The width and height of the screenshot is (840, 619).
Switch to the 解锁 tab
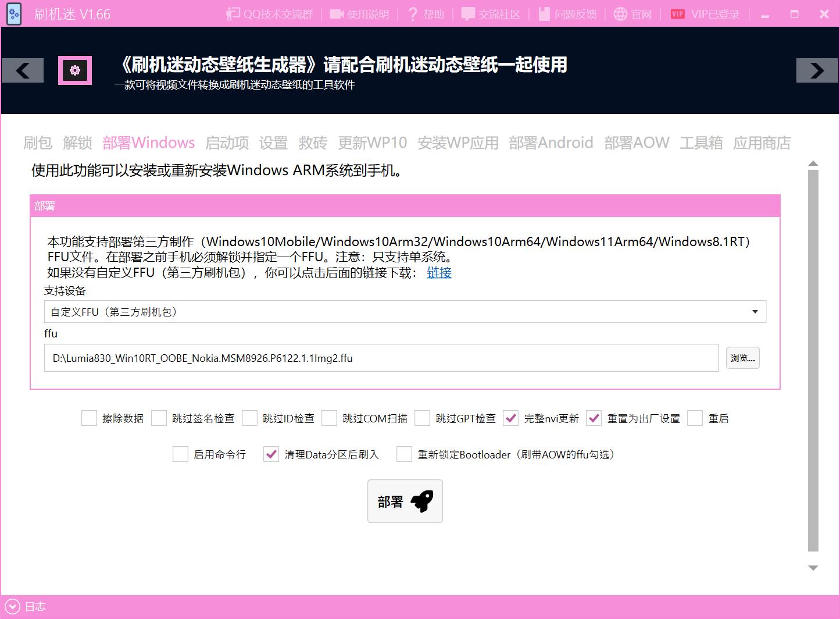77,143
